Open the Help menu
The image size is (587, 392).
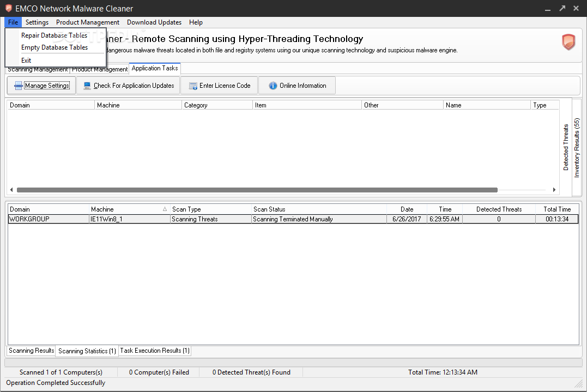pyautogui.click(x=196, y=22)
